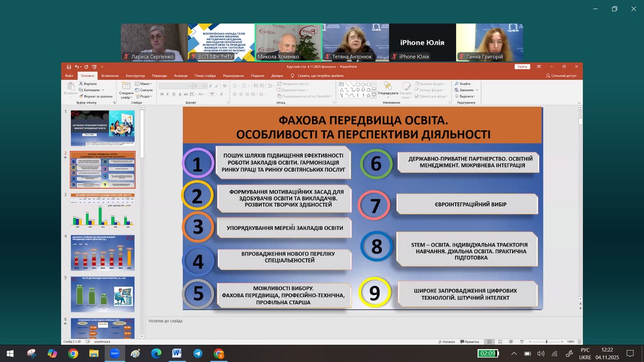644x362 pixels.
Task: Click Спільний доступ share button
Action: click(x=561, y=75)
